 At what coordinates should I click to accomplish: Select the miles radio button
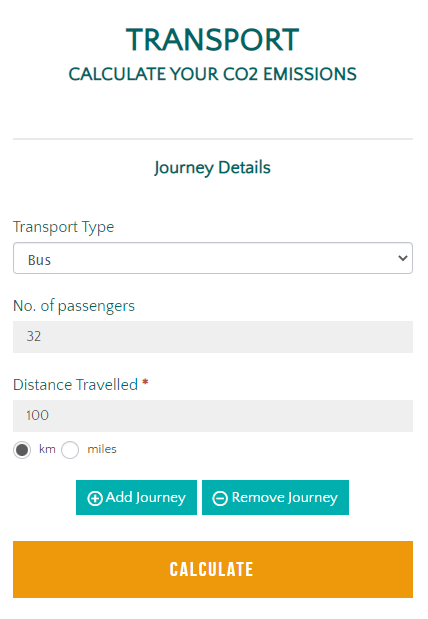(70, 450)
